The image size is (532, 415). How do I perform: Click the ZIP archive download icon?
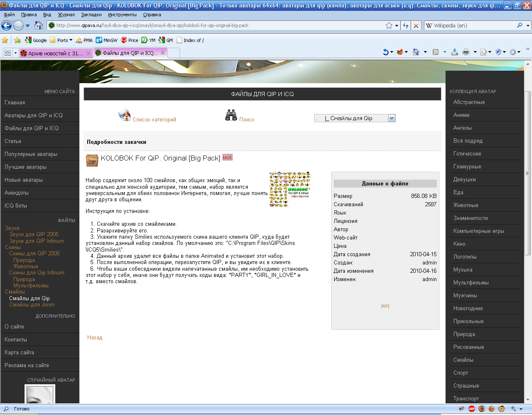pyautogui.click(x=92, y=161)
